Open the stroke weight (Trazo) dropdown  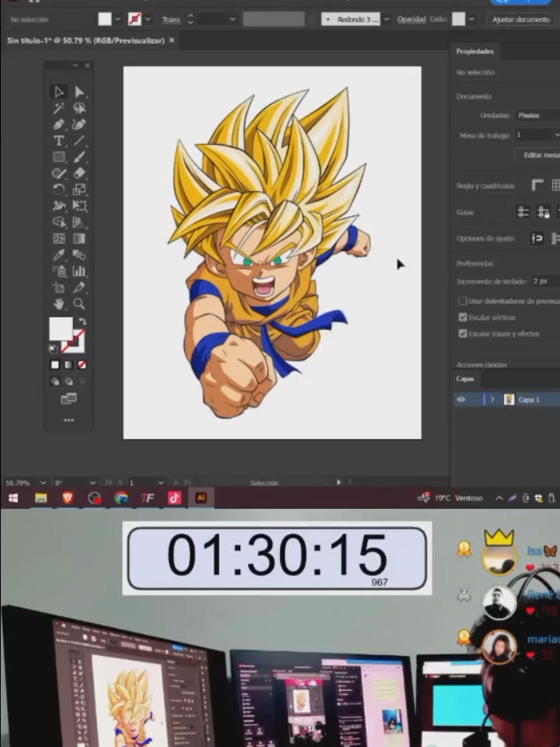pyautogui.click(x=233, y=19)
